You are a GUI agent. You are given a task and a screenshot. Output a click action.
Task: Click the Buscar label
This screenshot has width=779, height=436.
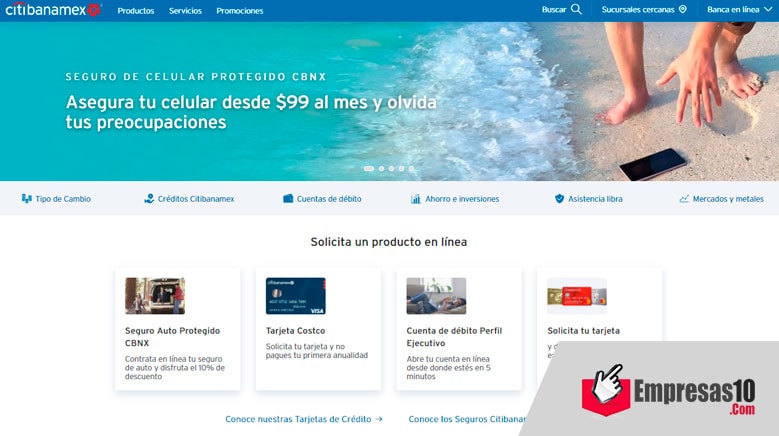(554, 9)
